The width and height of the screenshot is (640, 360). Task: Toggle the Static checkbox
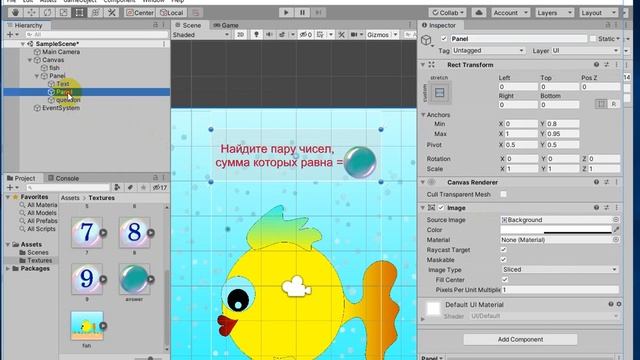(x=593, y=39)
